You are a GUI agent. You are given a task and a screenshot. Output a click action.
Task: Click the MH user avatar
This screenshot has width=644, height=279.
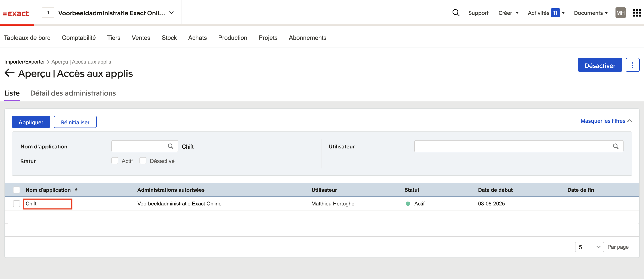tap(621, 13)
